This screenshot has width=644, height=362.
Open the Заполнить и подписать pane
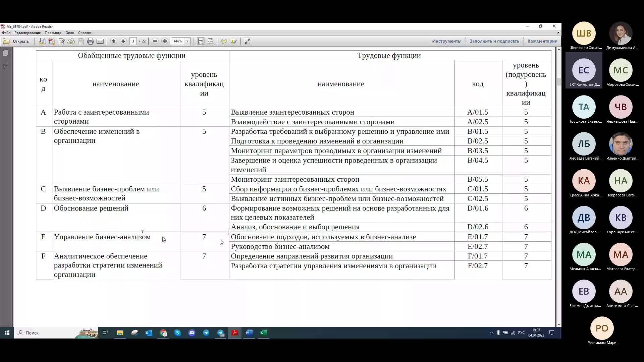click(x=494, y=41)
